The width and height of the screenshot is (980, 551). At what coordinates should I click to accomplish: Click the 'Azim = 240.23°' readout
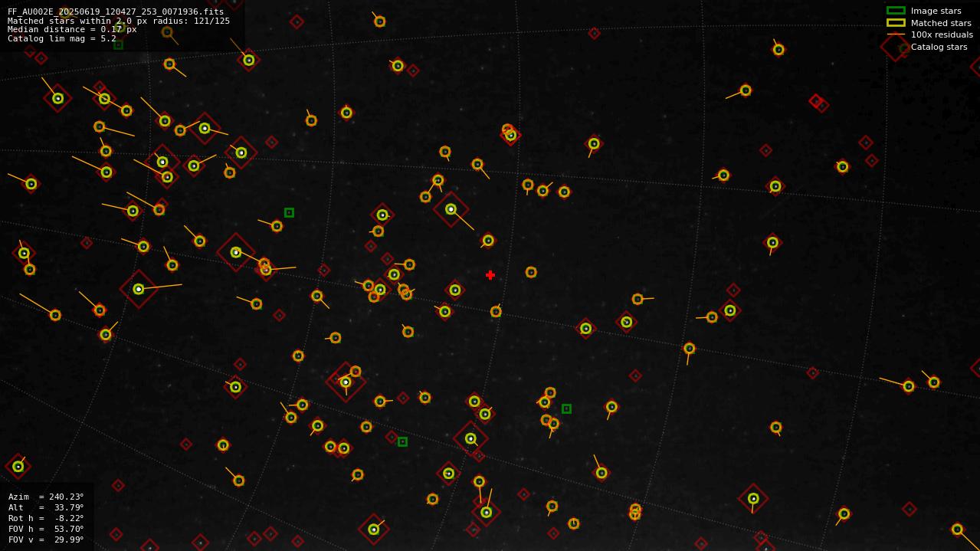[46, 497]
